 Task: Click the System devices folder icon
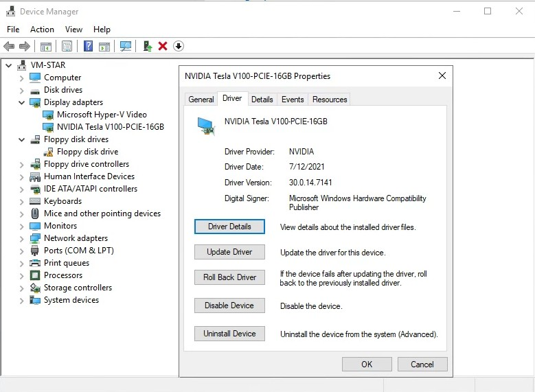click(35, 300)
